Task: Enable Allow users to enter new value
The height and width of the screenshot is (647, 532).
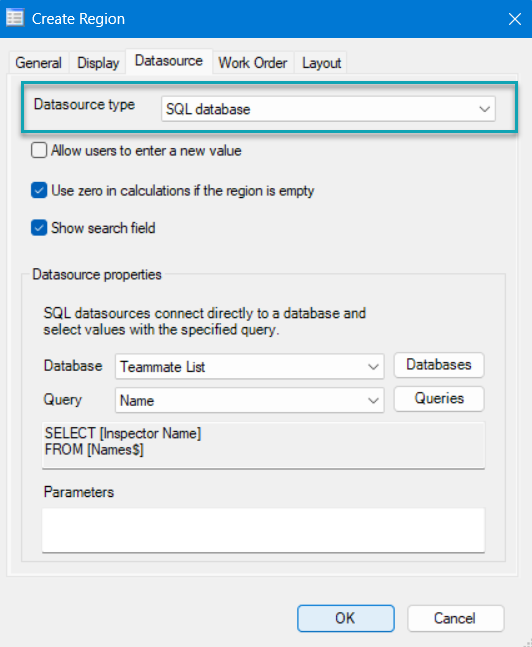Action: [39, 150]
